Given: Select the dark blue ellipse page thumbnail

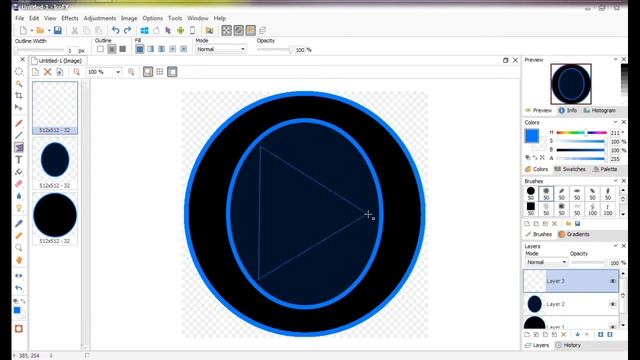Looking at the screenshot, I should pos(55,163).
